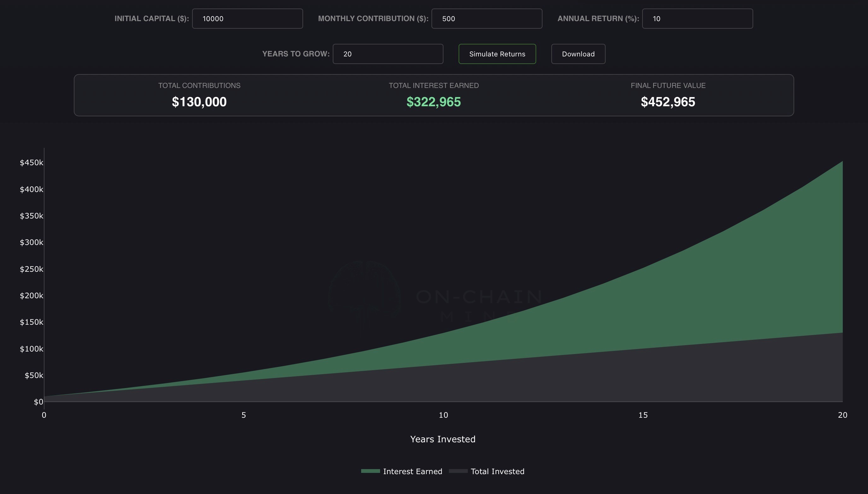Toggle Interest Earned legend entry
868x494 pixels.
412,471
